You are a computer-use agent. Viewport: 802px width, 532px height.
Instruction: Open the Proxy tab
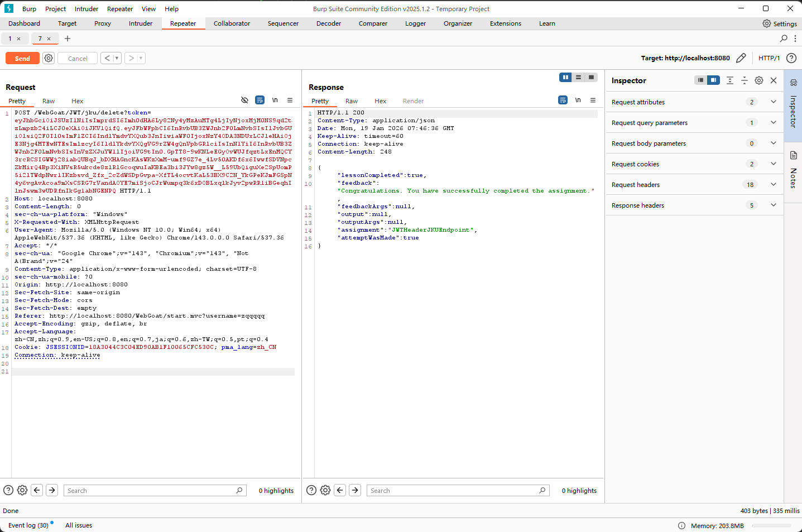[103, 23]
